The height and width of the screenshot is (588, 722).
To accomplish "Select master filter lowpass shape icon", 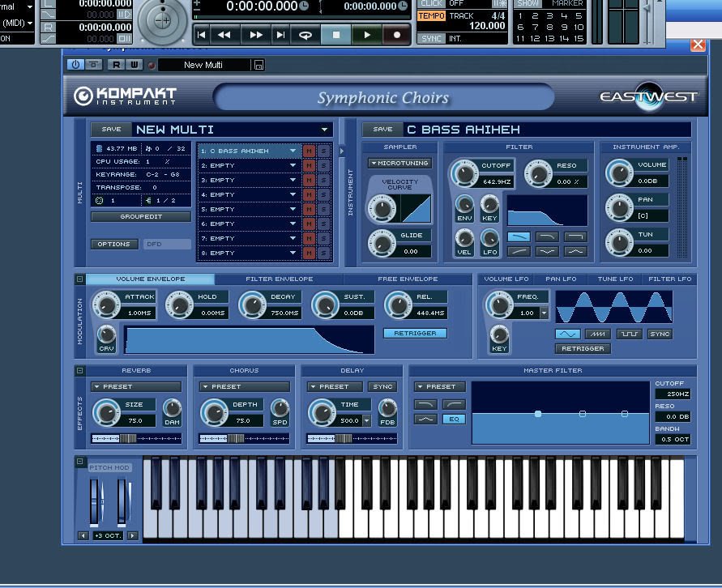I will pyautogui.click(x=425, y=404).
